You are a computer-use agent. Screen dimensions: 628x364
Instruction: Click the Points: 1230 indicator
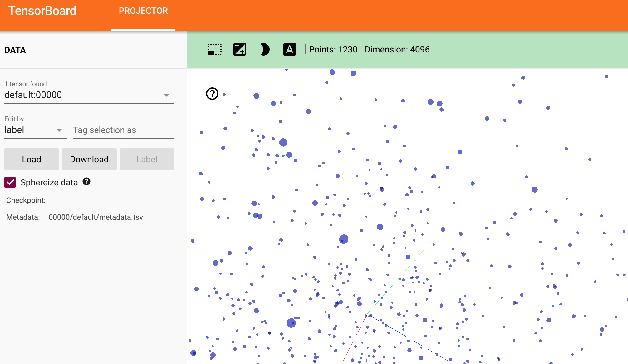pos(333,49)
